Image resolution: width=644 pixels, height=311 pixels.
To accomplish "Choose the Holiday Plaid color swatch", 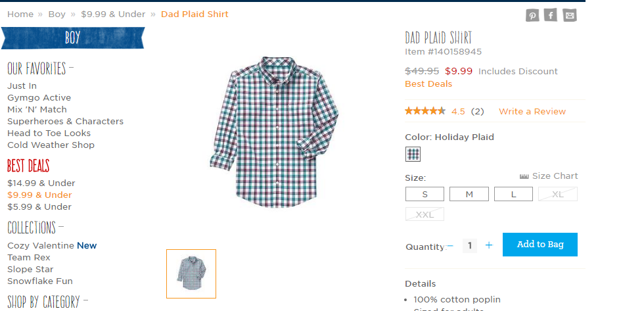I will 413,155.
